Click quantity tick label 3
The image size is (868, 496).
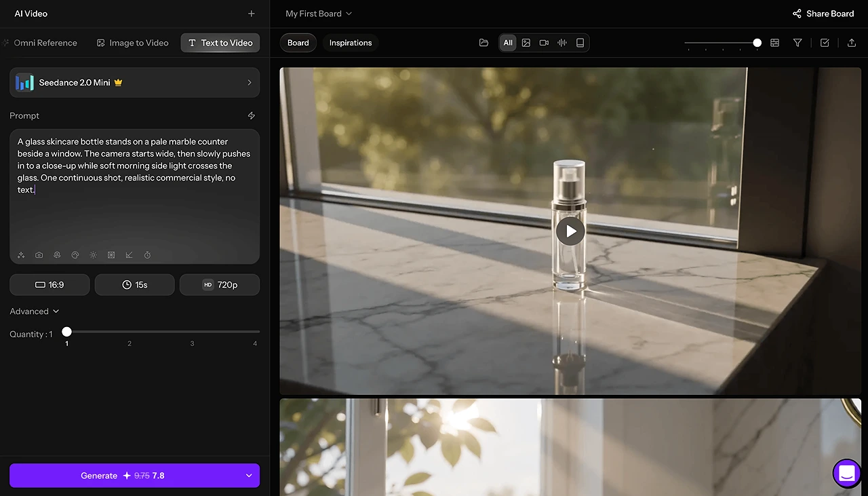192,344
